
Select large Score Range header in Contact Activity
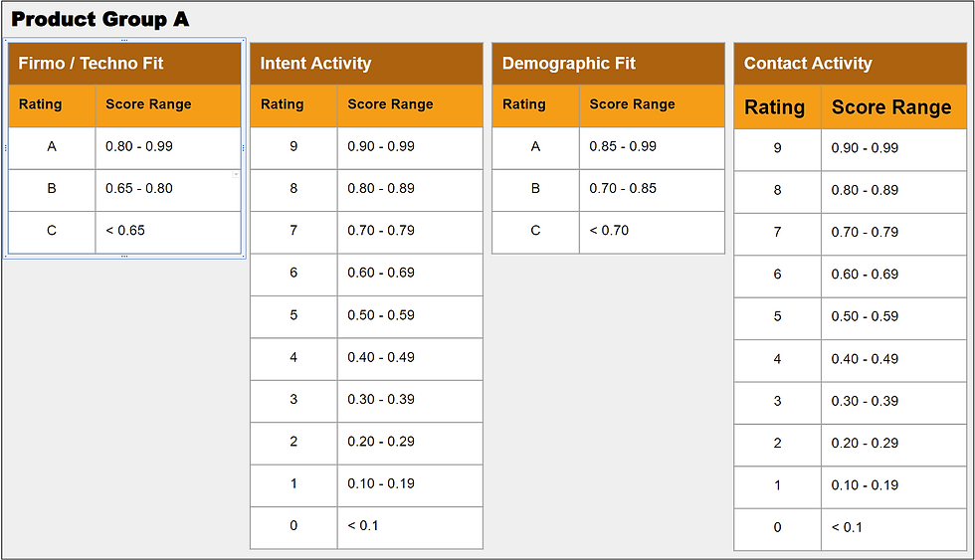pyautogui.click(x=894, y=106)
